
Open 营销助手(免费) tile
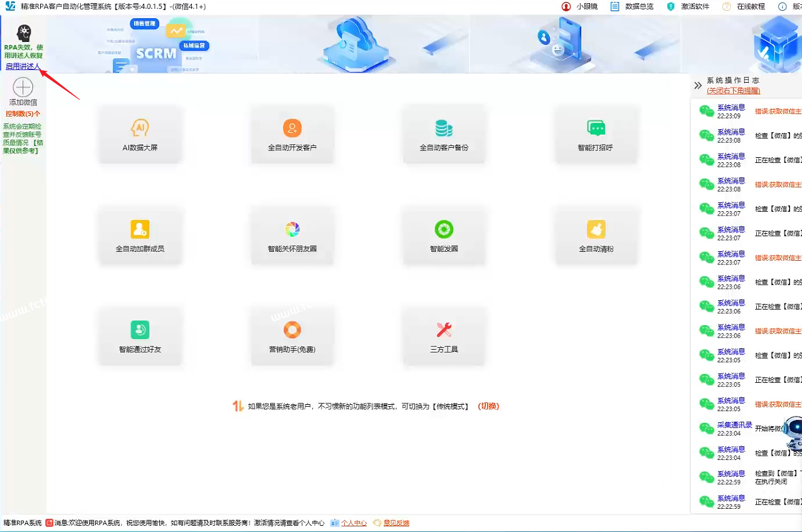(292, 336)
